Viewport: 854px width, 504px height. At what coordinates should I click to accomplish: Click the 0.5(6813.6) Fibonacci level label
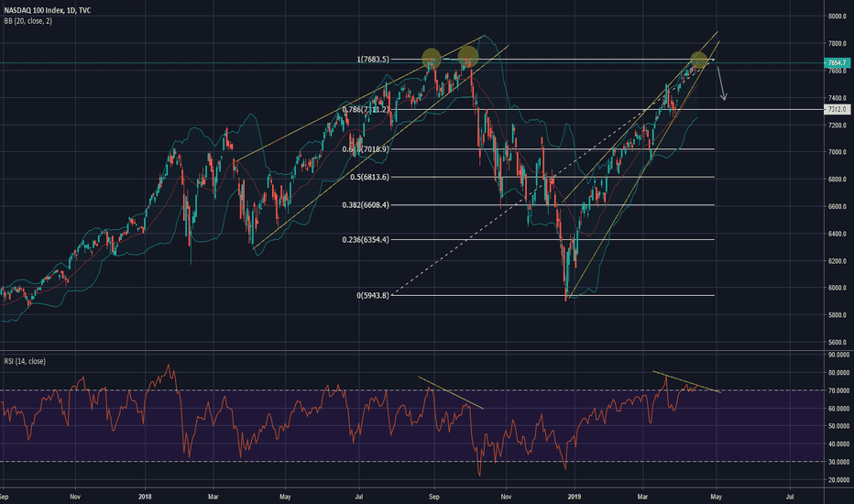(370, 177)
